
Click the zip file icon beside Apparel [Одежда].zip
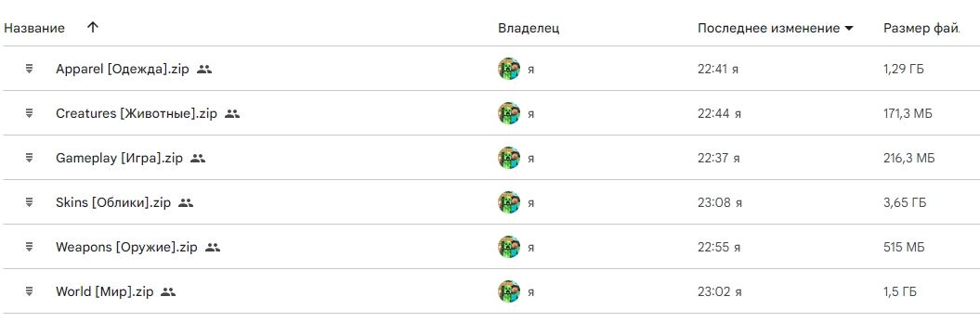tap(29, 69)
